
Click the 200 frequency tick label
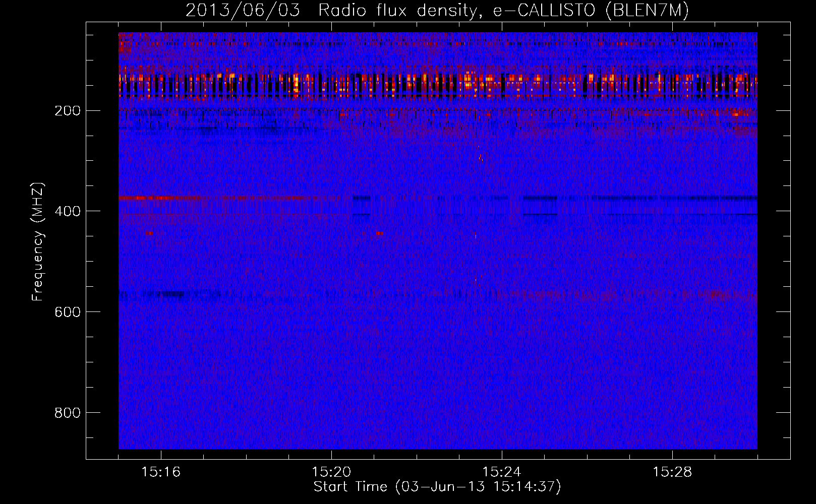67,110
